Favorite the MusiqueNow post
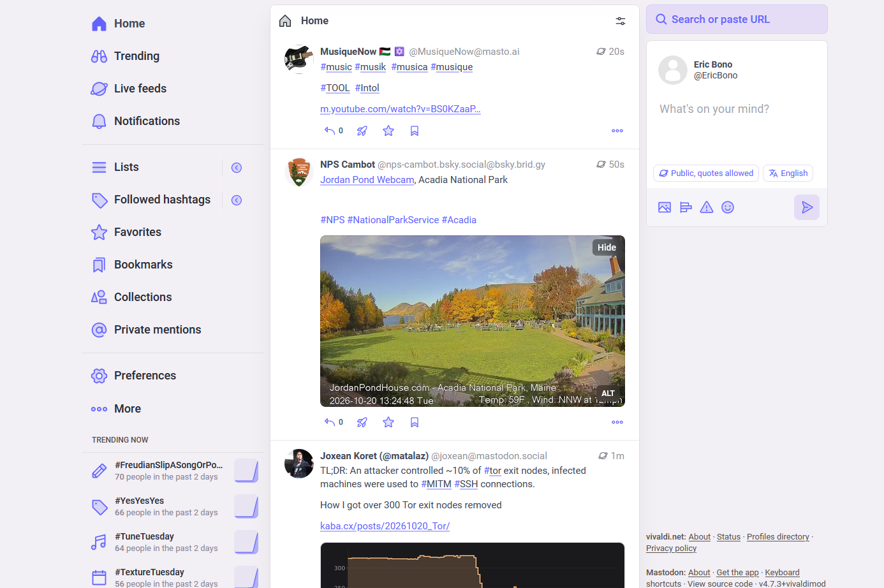 388,131
